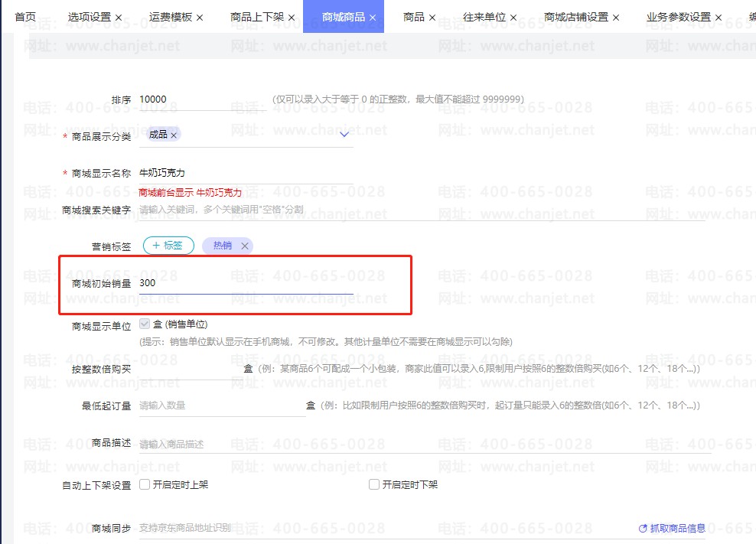
Task: Click the 抓取商品信息 refresh icon
Action: 643,528
